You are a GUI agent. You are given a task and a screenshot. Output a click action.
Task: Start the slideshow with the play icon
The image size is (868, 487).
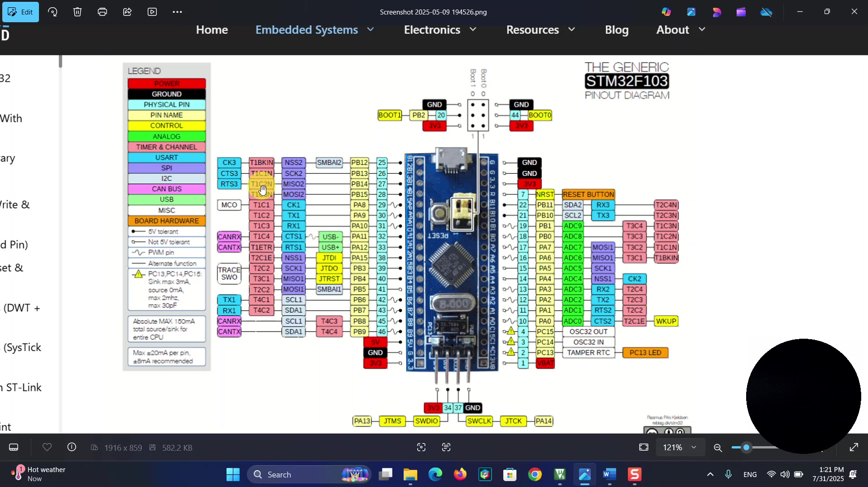(152, 12)
